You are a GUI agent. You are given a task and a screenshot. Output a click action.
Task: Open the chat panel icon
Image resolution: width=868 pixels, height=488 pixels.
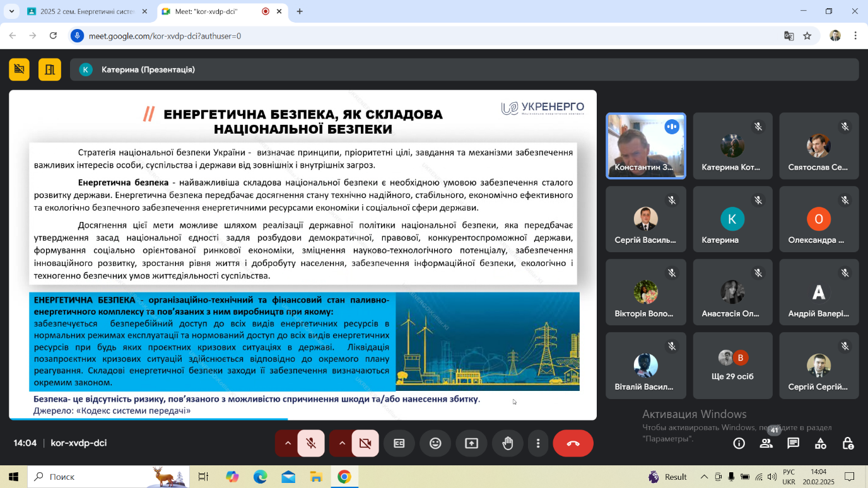794,443
